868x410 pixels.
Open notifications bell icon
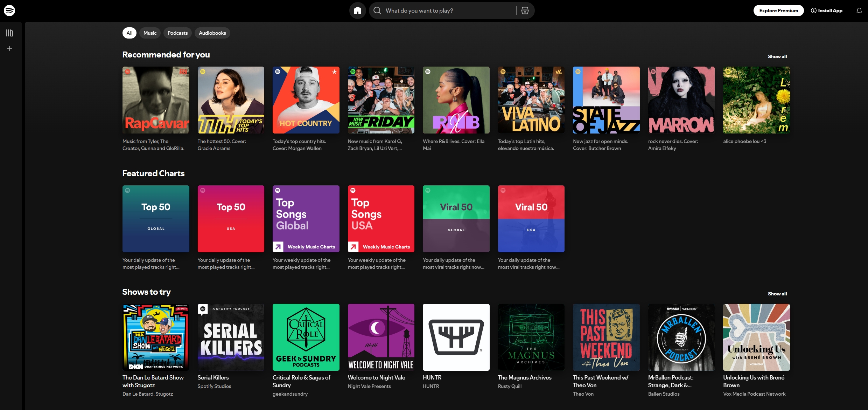pos(859,11)
